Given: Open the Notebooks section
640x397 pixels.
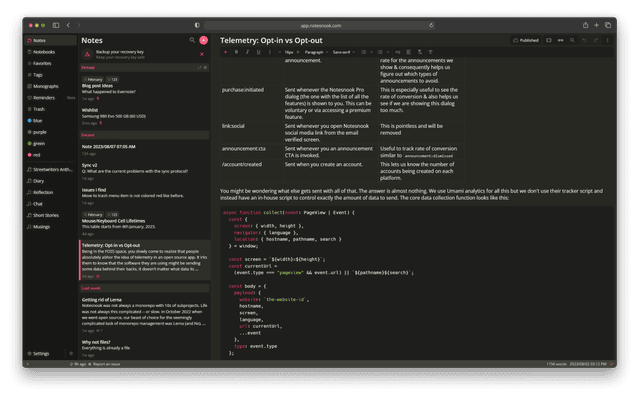Looking at the screenshot, I should point(50,52).
